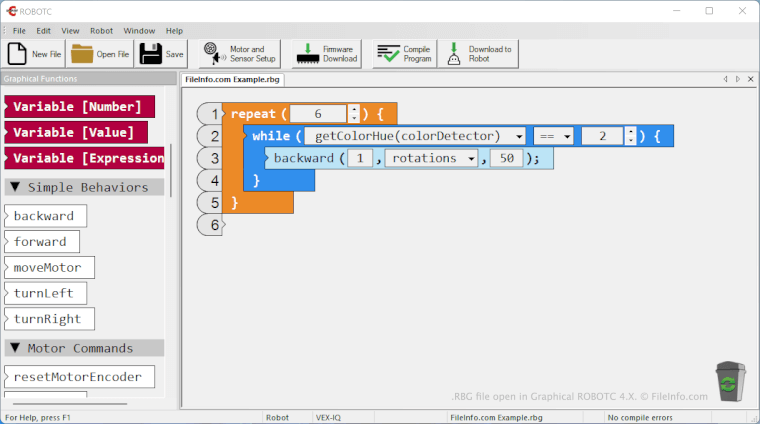Click the green recycle trash can
Screen dimensions: 760x424
730,382
